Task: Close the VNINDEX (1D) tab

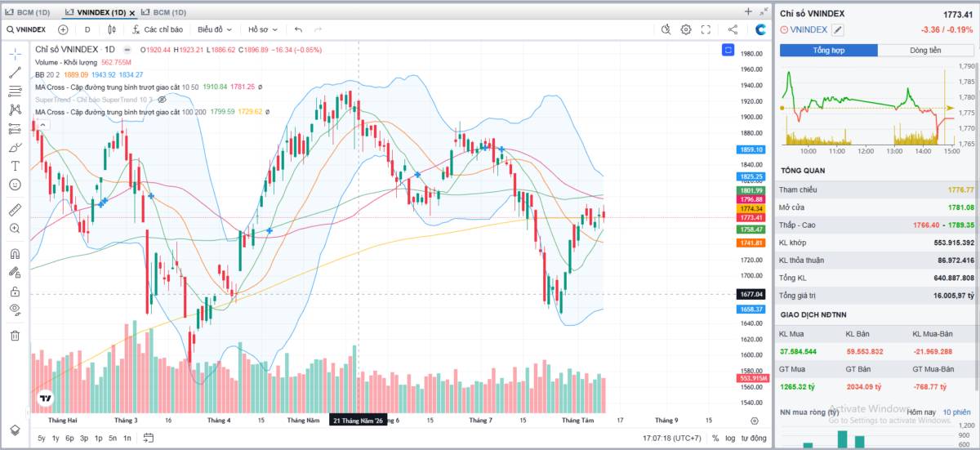Action: 132,12
